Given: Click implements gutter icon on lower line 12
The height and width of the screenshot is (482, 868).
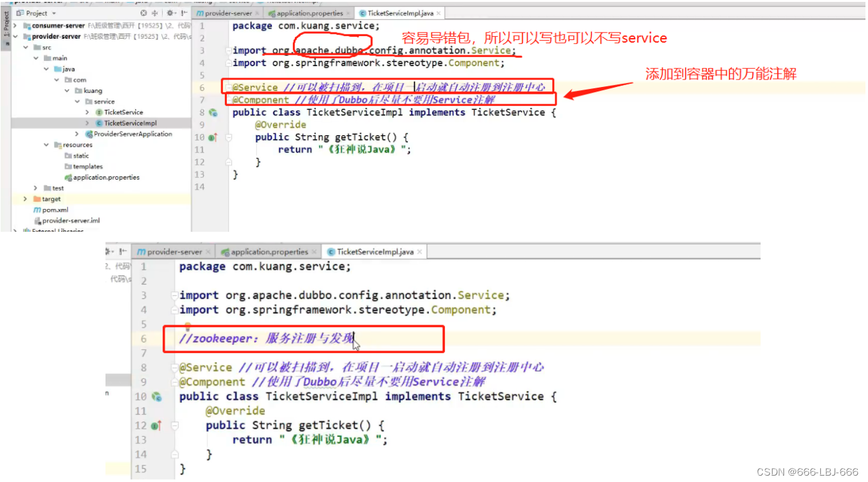Looking at the screenshot, I should coord(156,425).
